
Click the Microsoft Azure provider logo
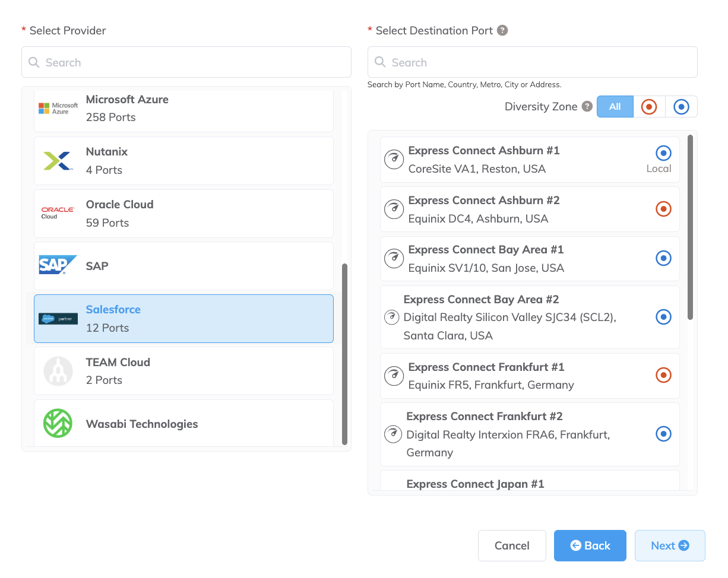point(58,107)
